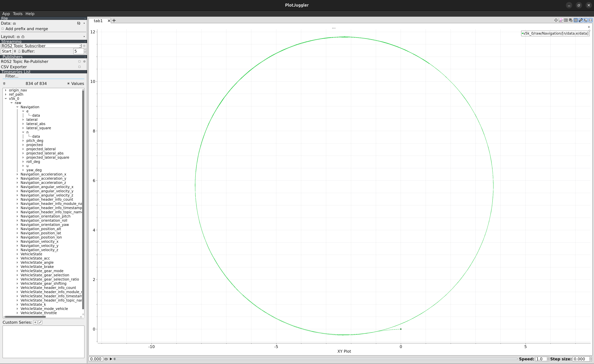Enable ROS2 Topic Re-Publisher checkbox
This screenshot has width=594, height=364.
(x=79, y=61)
